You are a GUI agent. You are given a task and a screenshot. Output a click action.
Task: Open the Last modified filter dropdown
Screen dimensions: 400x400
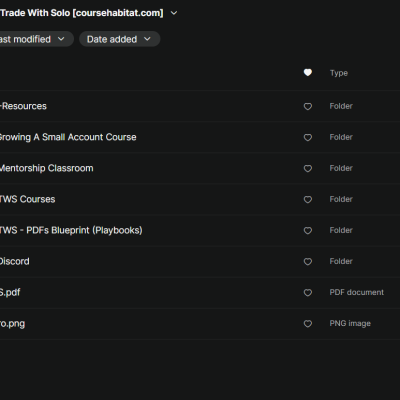(x=35, y=39)
